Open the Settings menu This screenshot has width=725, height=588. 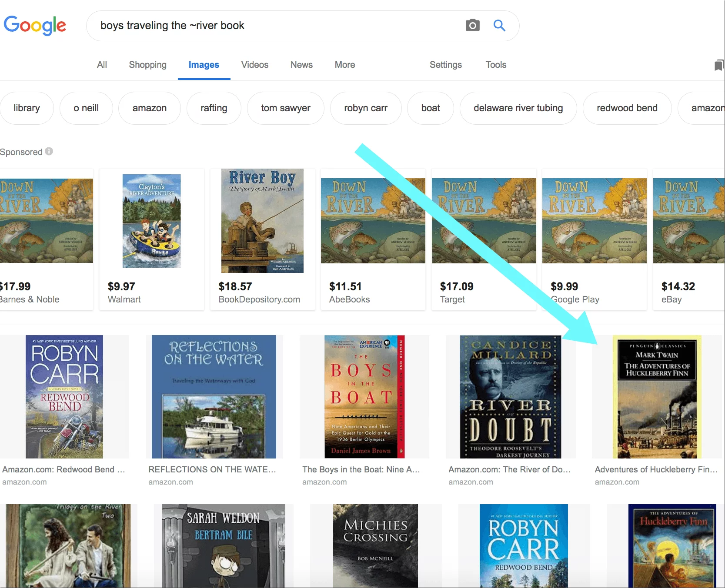[x=446, y=65]
